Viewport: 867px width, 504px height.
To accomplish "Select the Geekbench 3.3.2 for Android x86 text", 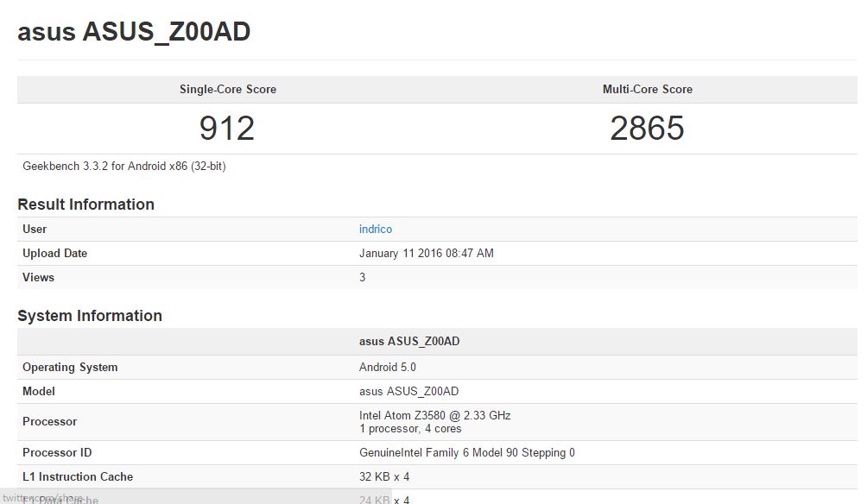I will coord(123,167).
